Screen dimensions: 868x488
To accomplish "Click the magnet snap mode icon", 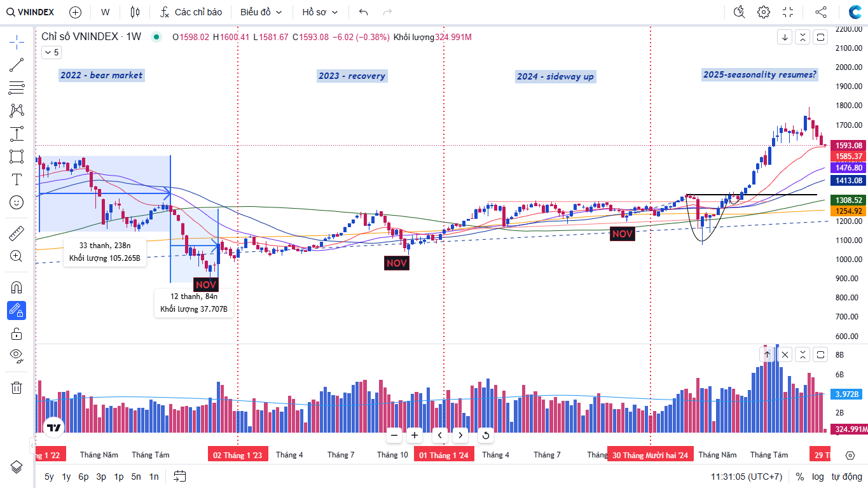I will point(17,287).
